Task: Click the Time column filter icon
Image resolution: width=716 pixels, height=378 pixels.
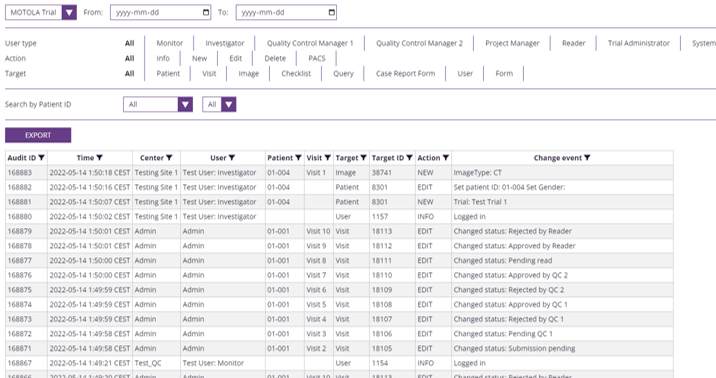Action: click(100, 158)
